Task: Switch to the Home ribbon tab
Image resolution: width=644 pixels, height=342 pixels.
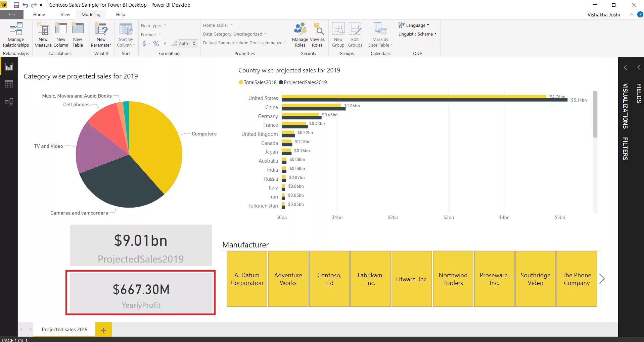Action: coord(39,14)
